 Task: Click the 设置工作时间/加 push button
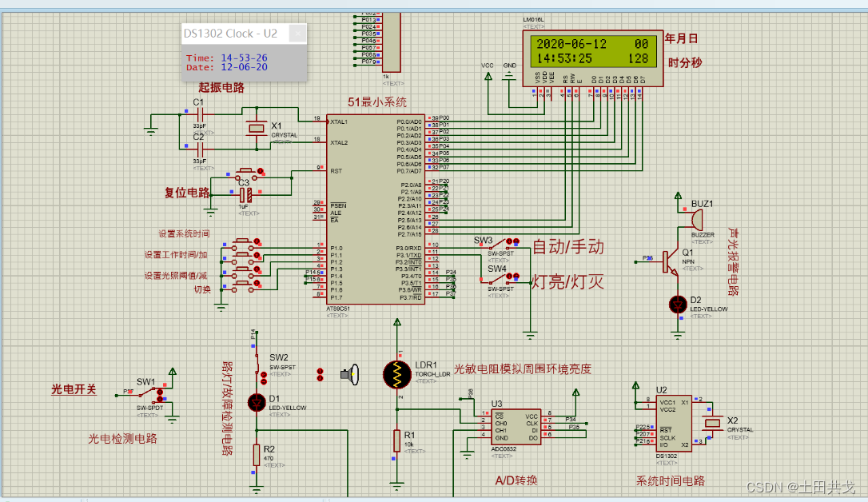tap(242, 257)
